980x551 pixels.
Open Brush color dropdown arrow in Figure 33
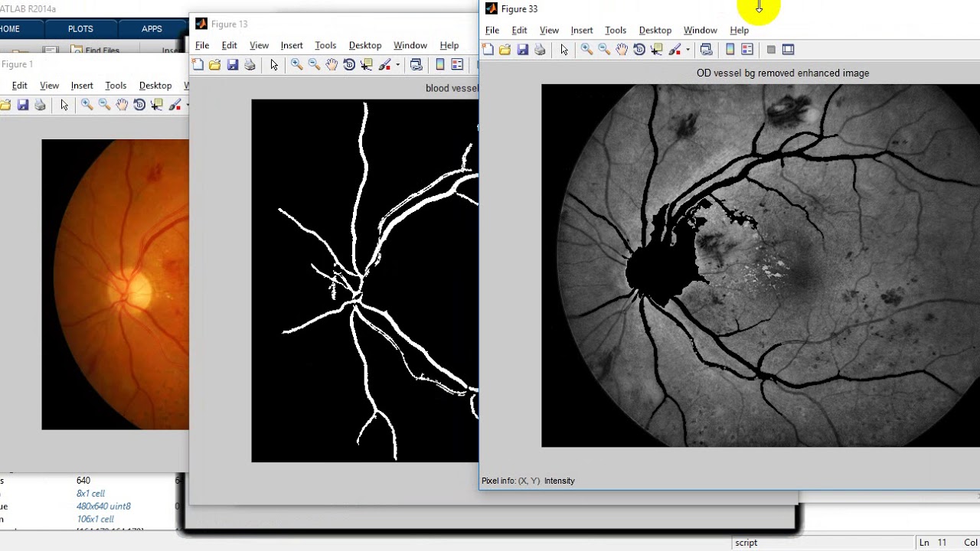688,50
